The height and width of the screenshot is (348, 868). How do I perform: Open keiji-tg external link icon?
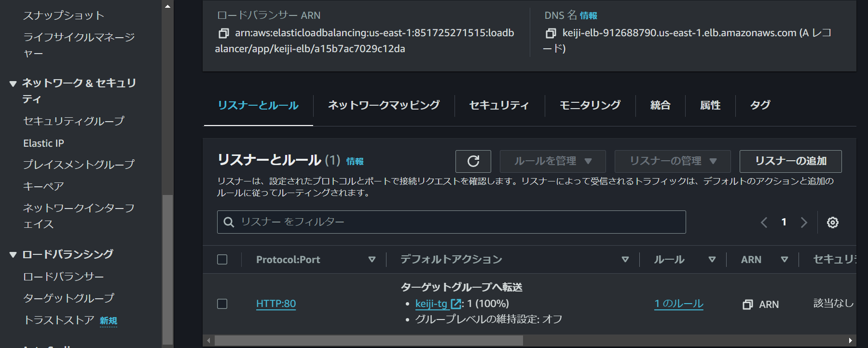pyautogui.click(x=455, y=304)
